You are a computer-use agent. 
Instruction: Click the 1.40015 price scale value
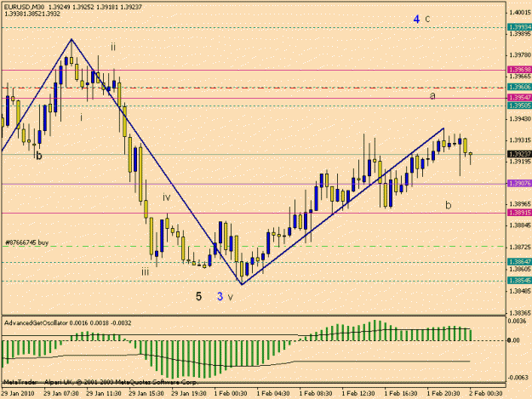[x=520, y=13]
